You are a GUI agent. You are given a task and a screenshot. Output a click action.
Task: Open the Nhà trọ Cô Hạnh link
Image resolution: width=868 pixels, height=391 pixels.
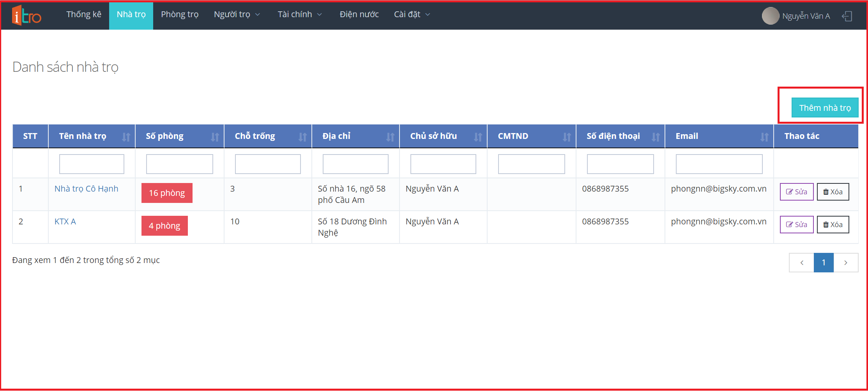pos(86,189)
